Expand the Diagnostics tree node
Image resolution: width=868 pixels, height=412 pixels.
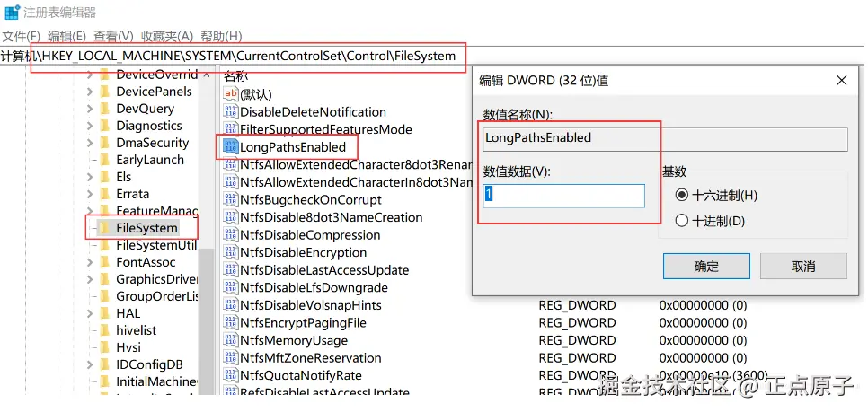pyautogui.click(x=90, y=126)
